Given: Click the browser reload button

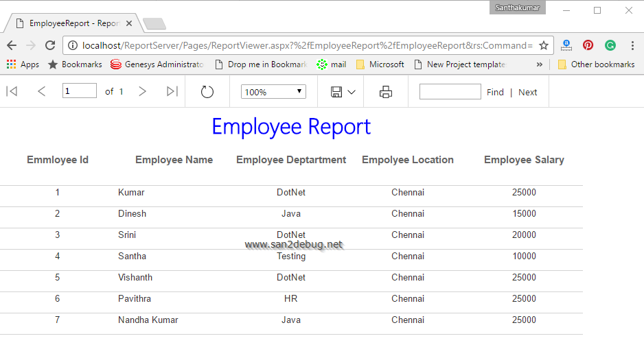Looking at the screenshot, I should (50, 45).
